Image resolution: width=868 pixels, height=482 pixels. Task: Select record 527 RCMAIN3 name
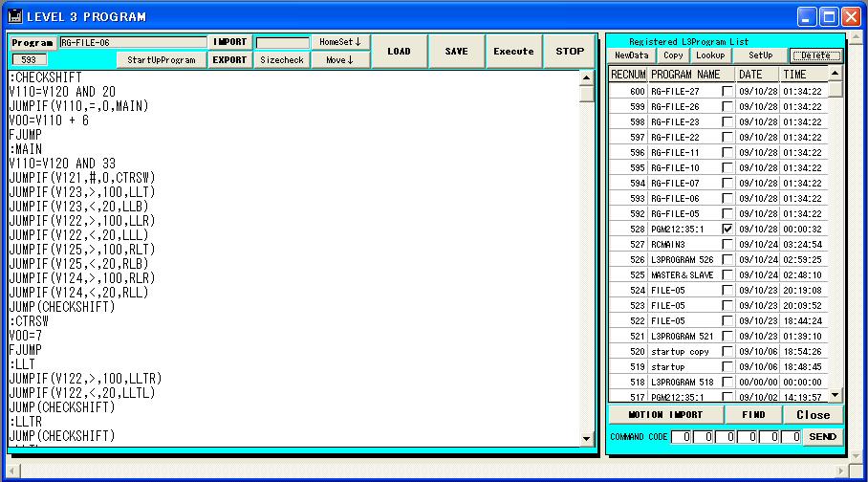tap(667, 244)
